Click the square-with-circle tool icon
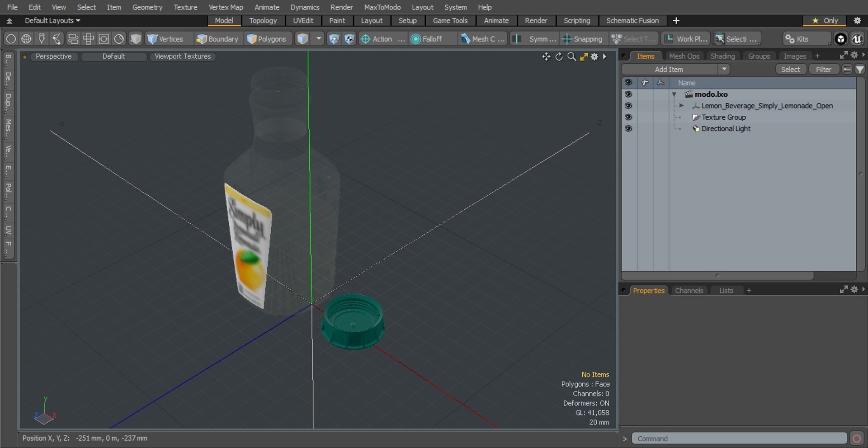Image resolution: width=868 pixels, height=448 pixels. (x=104, y=39)
